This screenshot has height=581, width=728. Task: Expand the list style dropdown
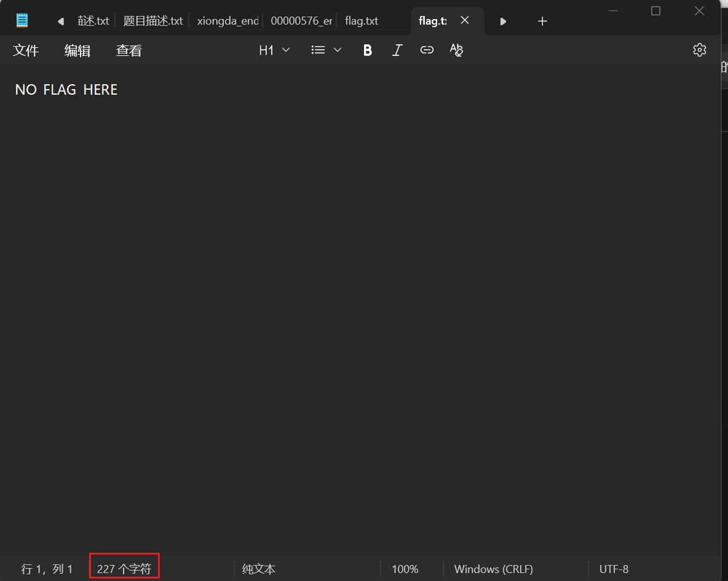pyautogui.click(x=326, y=50)
